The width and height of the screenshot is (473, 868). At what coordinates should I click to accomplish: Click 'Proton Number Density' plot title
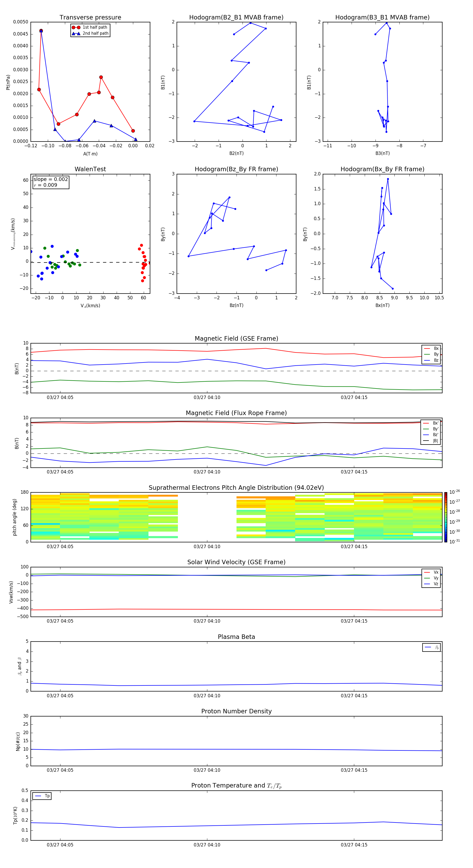(236, 711)
